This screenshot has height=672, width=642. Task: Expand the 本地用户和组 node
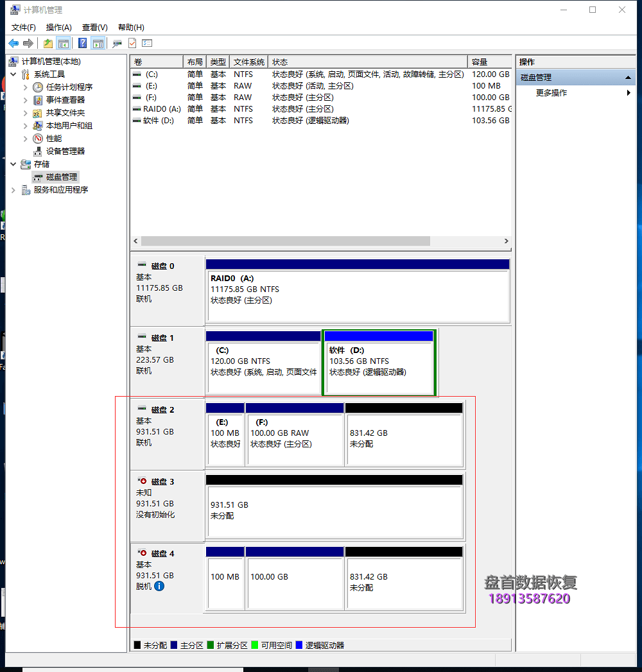25,126
